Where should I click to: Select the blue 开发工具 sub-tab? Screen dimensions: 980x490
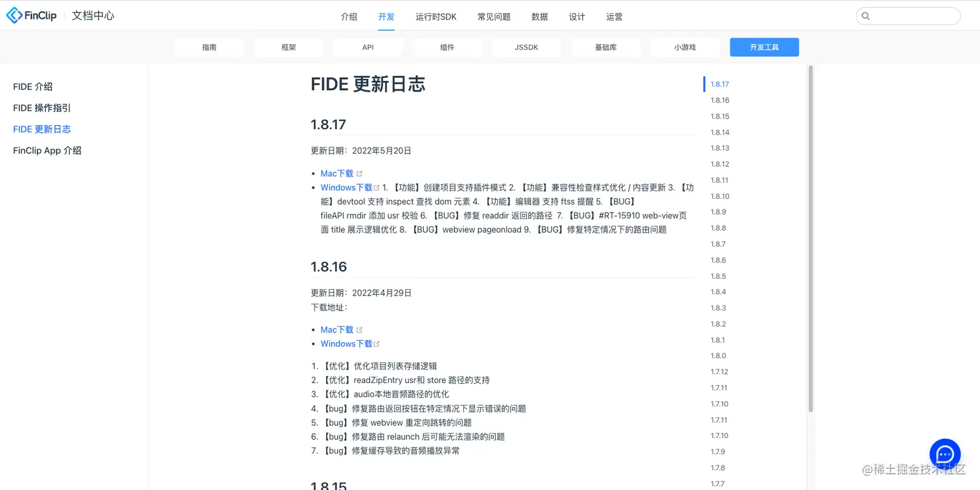[764, 47]
